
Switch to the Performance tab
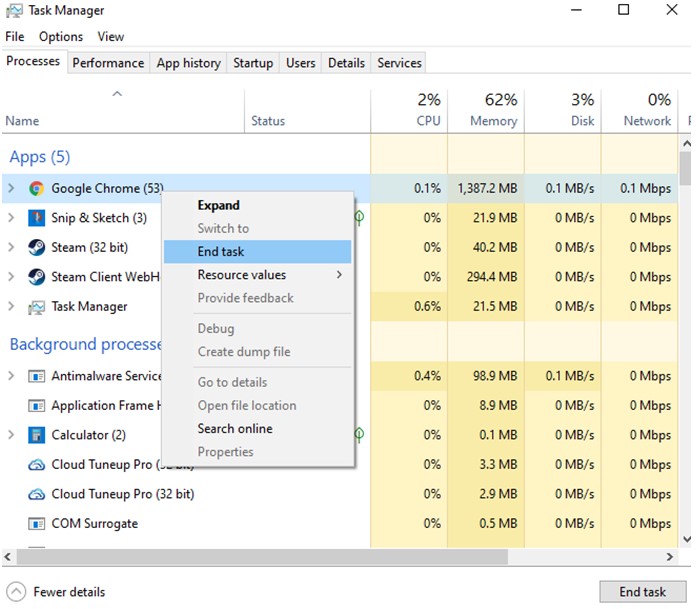point(108,63)
